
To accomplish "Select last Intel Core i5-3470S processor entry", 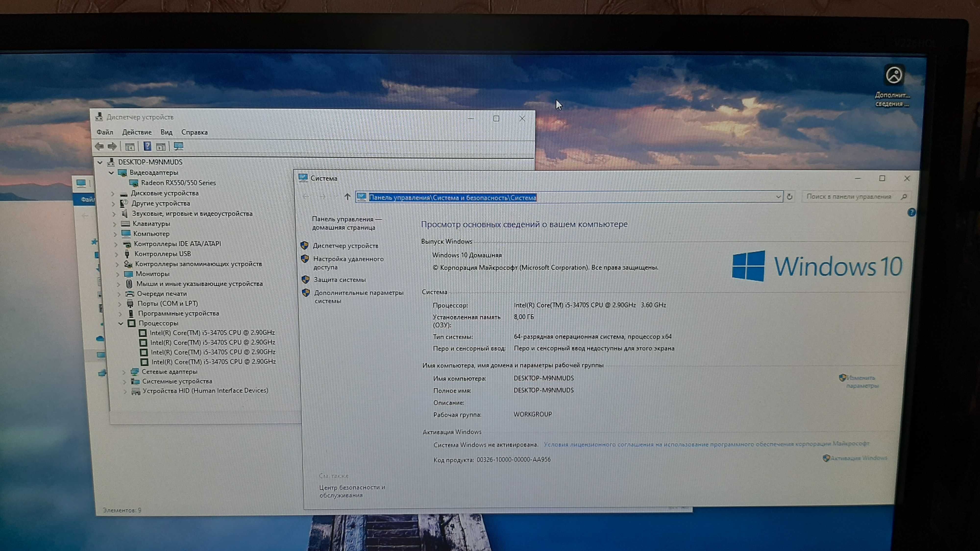I will [x=213, y=361].
